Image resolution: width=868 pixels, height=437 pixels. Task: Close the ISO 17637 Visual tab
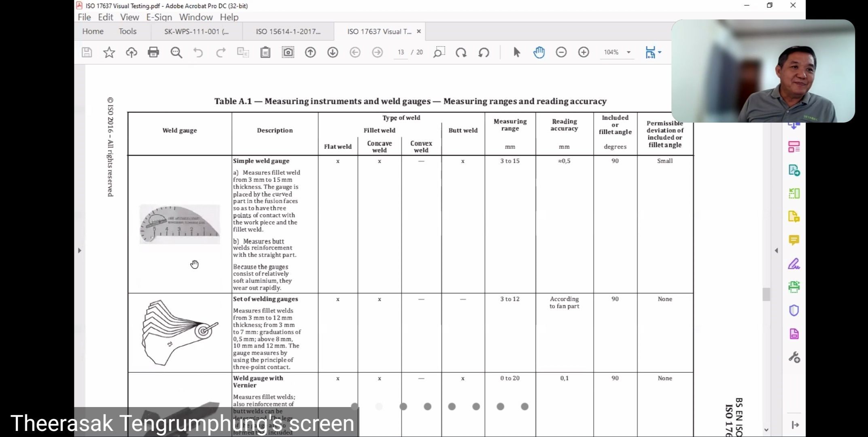419,31
